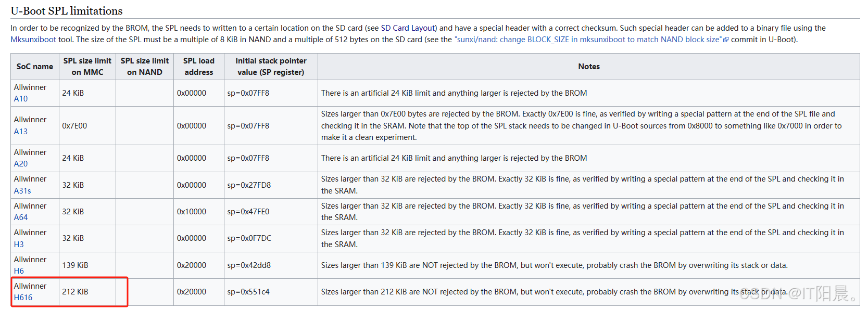Click the H6 note about 139 KiB
The height and width of the screenshot is (309, 868).
(589, 265)
